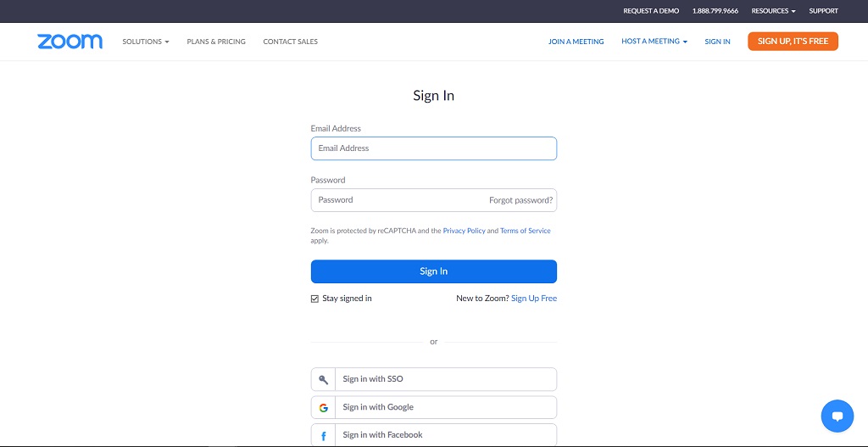Expand the Solutions dropdown

coord(146,42)
